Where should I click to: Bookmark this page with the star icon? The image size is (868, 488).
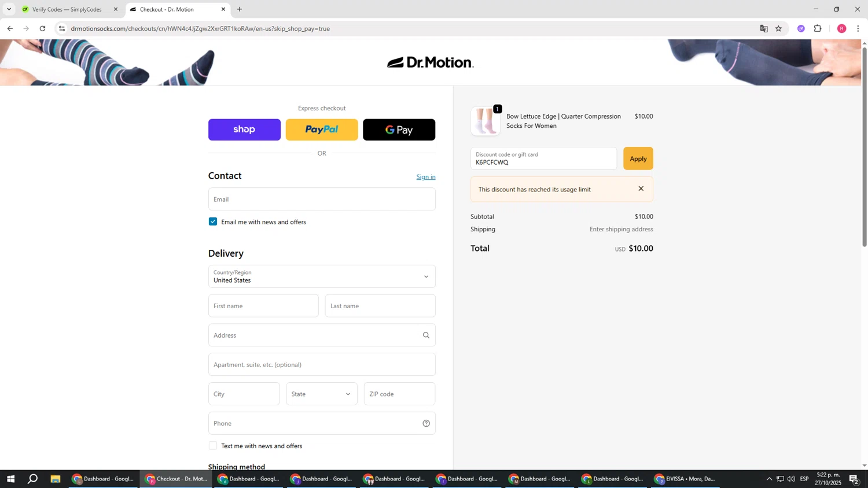pos(779,28)
